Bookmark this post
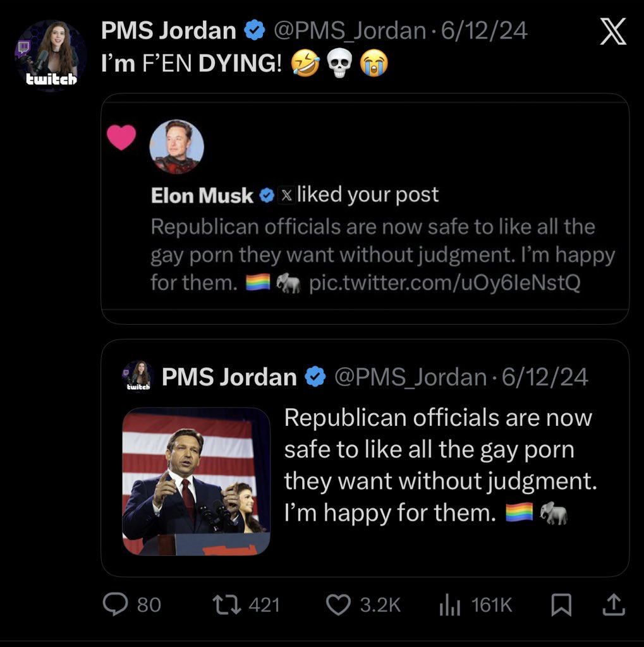644x647 pixels. (560, 605)
